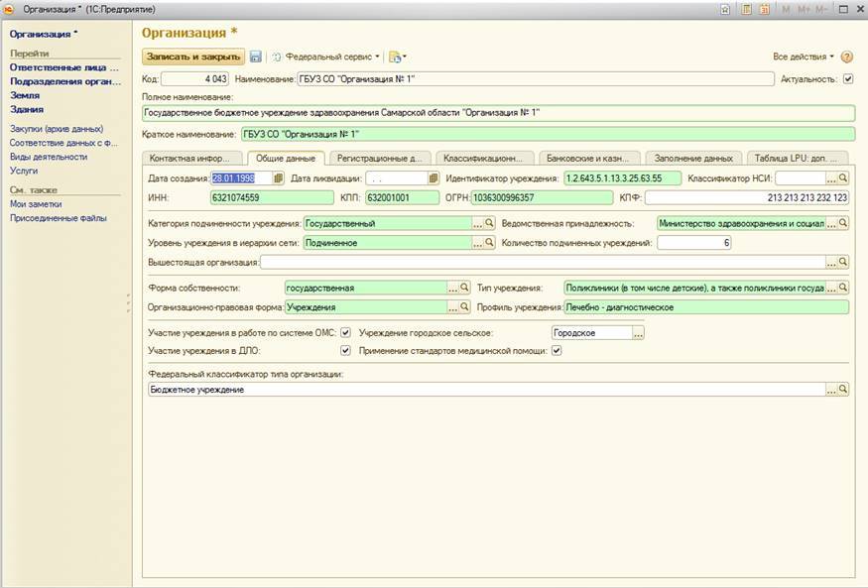
Task: Click magnifier icon for Вышестоящая организация
Action: point(843,263)
